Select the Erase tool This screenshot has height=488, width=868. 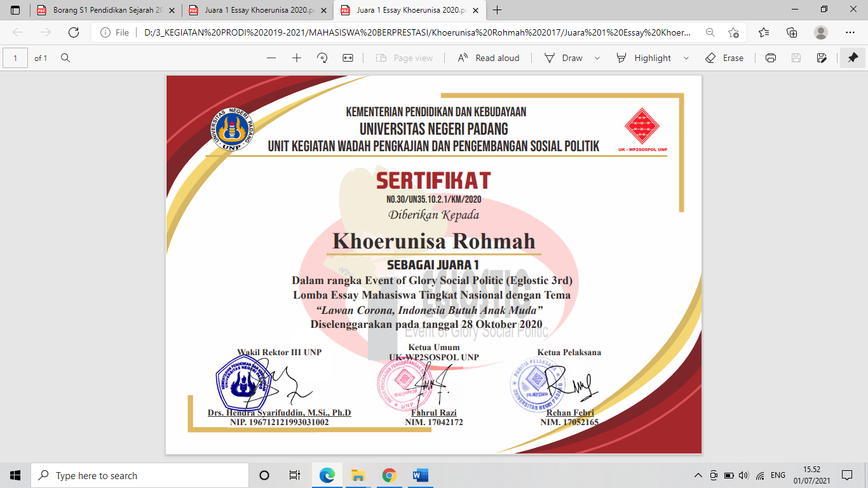click(x=724, y=58)
